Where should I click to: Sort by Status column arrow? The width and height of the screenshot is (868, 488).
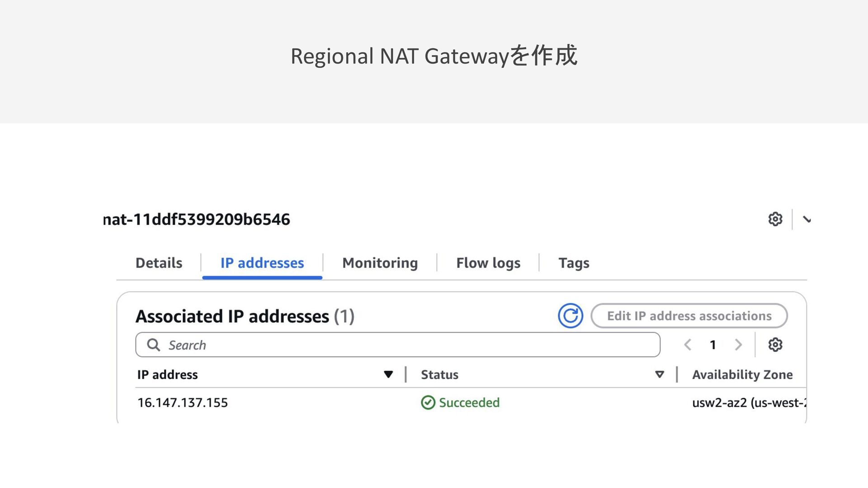(660, 374)
